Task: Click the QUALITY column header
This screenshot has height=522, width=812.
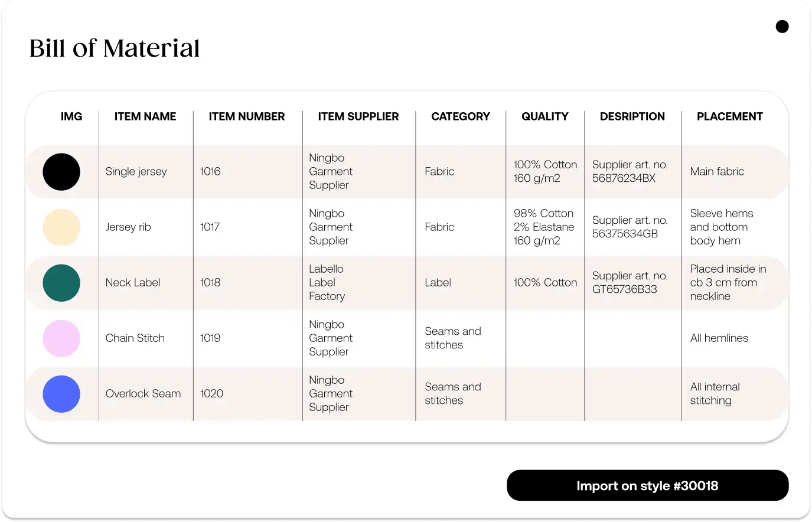Action: (x=544, y=116)
